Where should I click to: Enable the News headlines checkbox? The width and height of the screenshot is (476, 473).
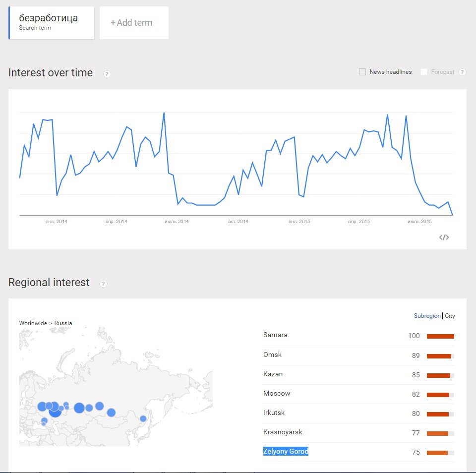[x=362, y=72]
